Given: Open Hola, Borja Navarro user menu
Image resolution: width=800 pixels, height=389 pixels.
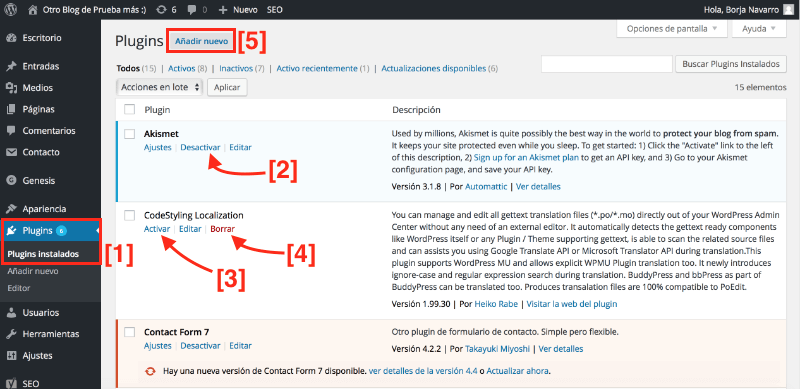Looking at the screenshot, I should click(747, 10).
